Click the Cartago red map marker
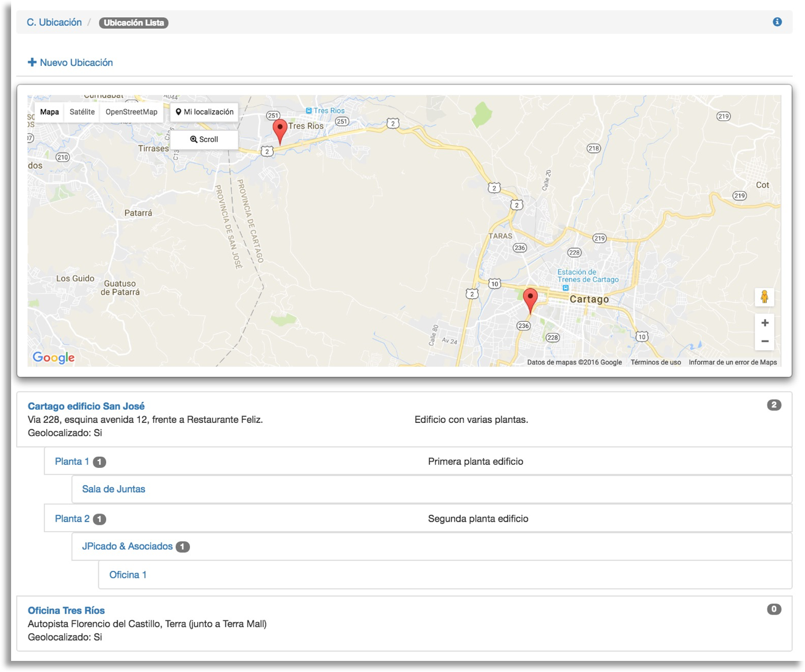The image size is (805, 672). pyautogui.click(x=530, y=299)
